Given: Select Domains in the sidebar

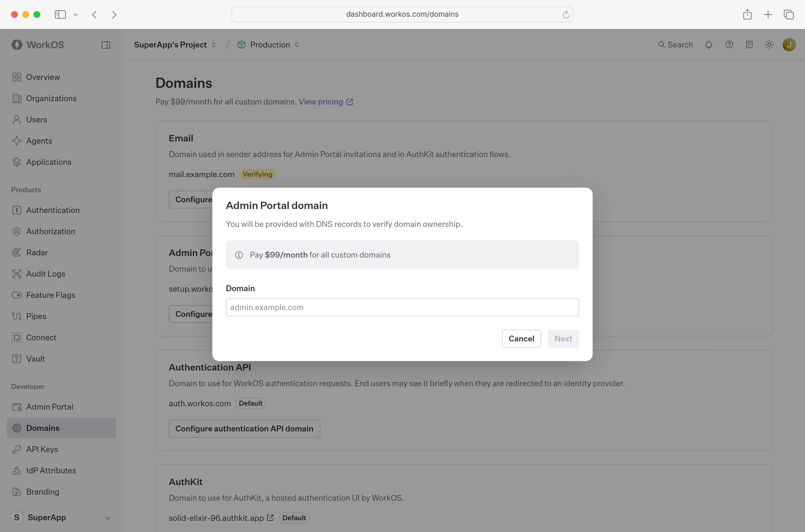Looking at the screenshot, I should [x=61, y=428].
